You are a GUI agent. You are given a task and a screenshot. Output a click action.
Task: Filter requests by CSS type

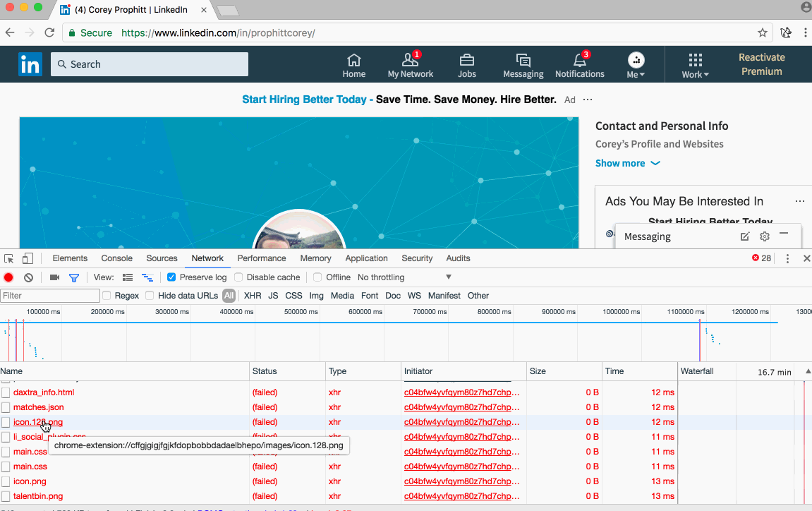[293, 296]
